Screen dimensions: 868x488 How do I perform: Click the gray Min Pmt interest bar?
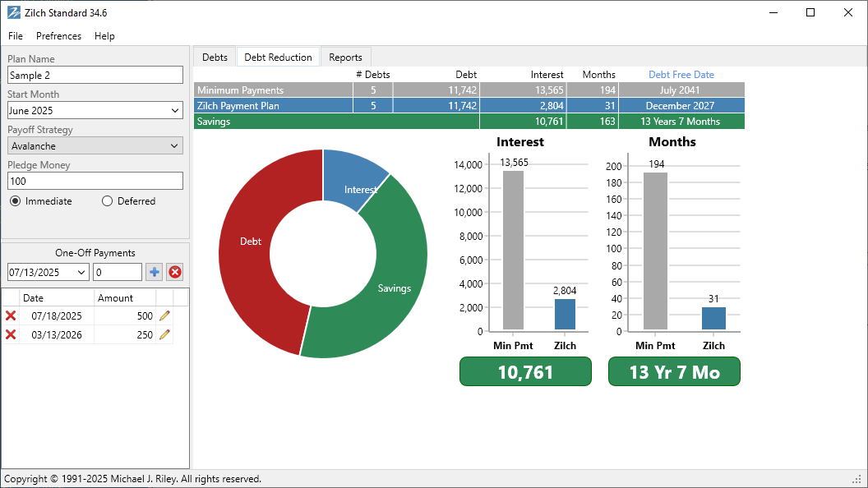(x=513, y=251)
